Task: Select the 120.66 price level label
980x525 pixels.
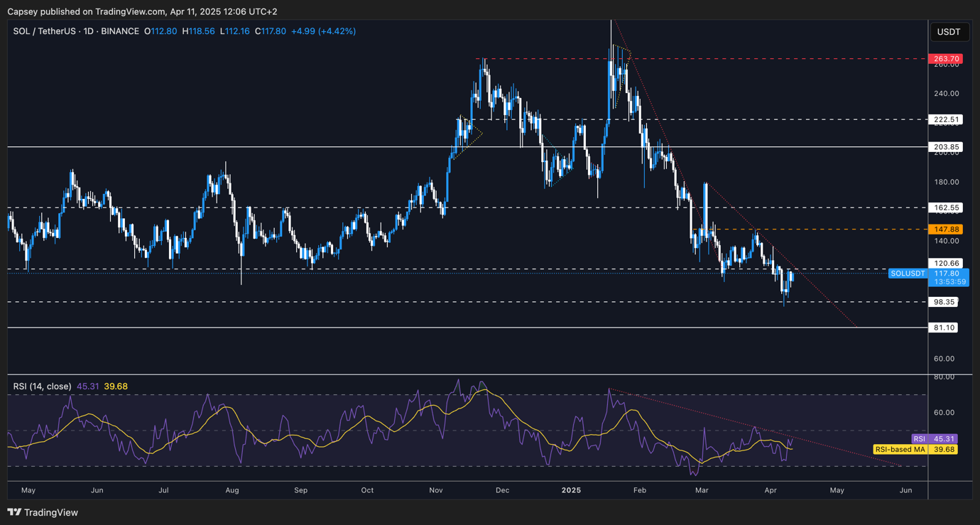Action: click(x=946, y=263)
